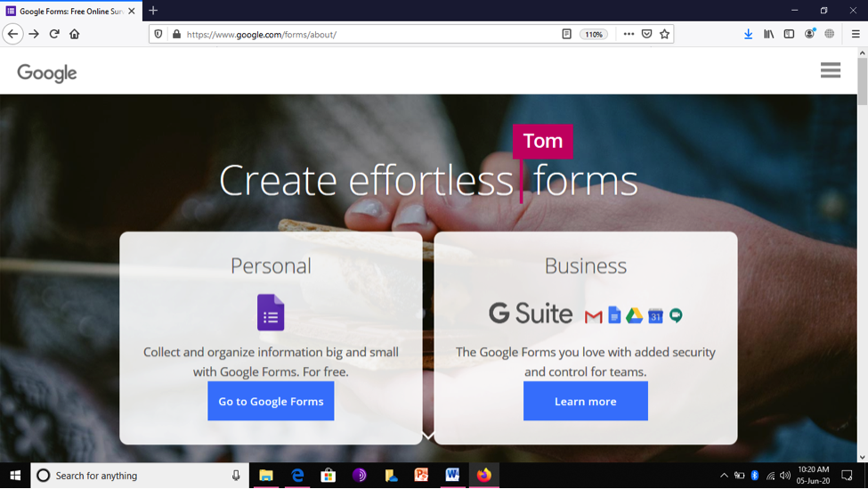This screenshot has width=868, height=489.
Task: Click the down chevron between cards
Action: (428, 436)
